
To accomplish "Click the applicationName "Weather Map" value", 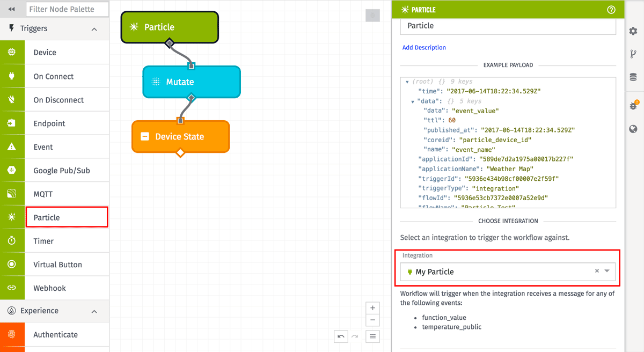I will pos(510,168).
